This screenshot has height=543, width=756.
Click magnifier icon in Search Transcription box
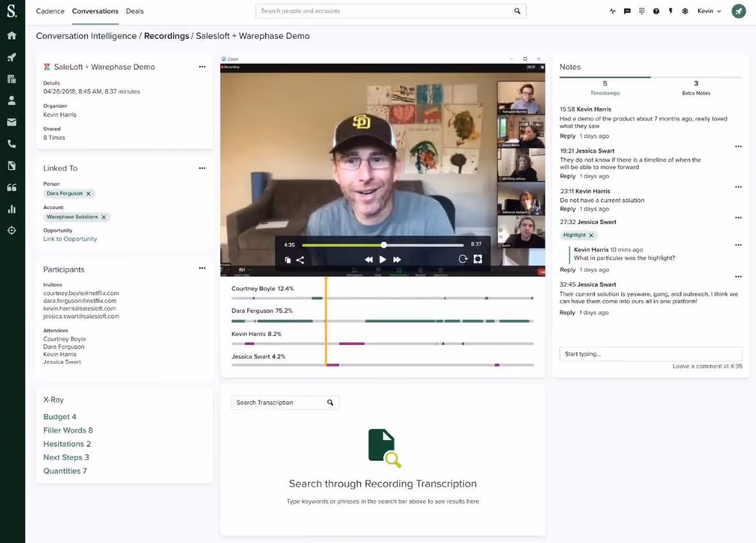tap(330, 403)
